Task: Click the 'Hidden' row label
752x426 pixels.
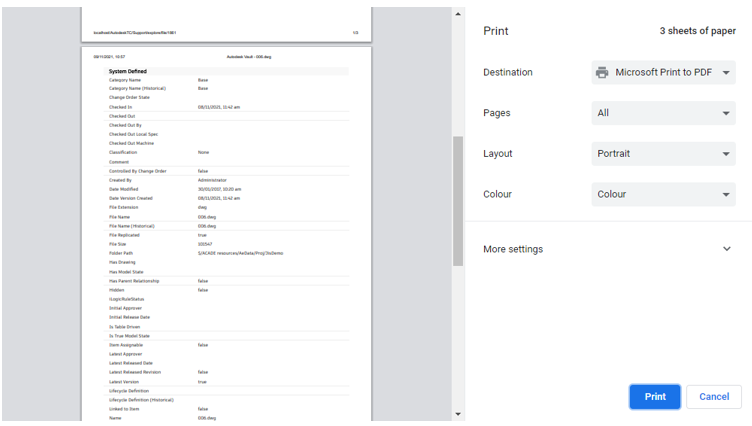Action: point(117,290)
